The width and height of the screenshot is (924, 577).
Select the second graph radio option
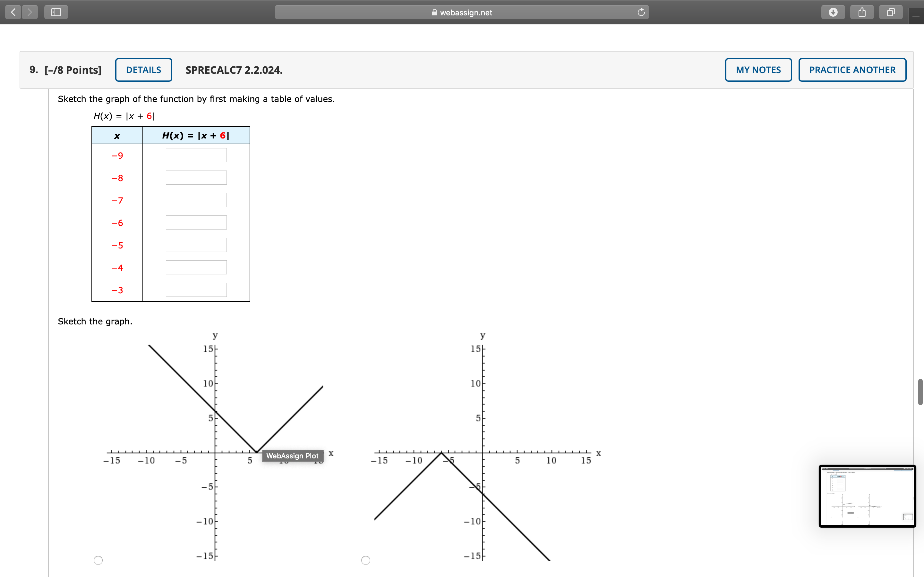(366, 560)
